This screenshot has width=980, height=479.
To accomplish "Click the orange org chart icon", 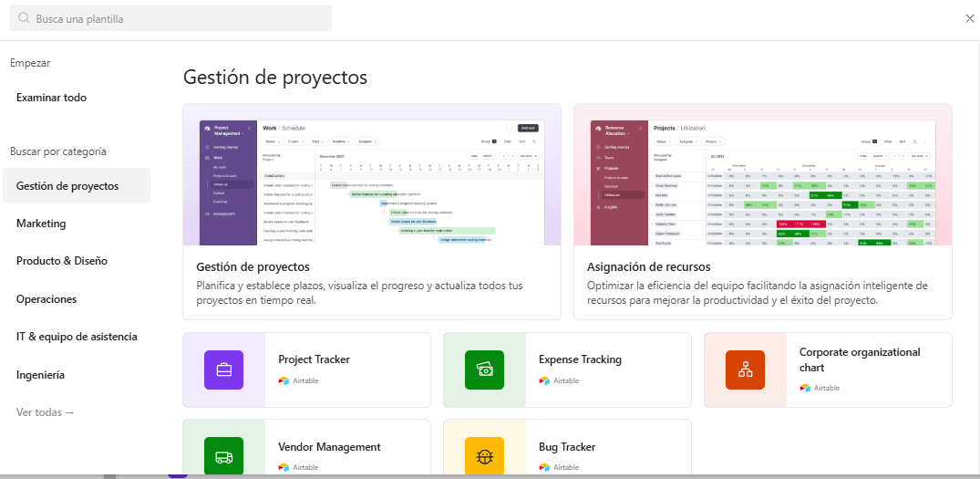I will click(745, 370).
